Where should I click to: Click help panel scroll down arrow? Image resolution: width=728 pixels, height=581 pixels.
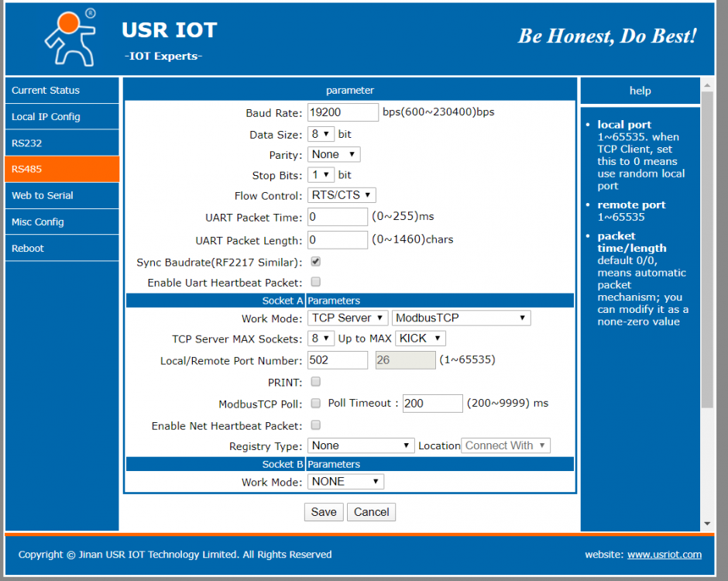707,524
